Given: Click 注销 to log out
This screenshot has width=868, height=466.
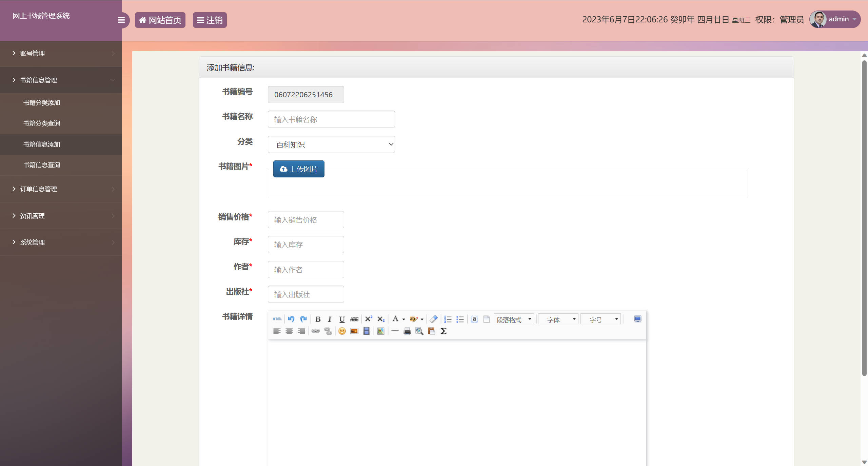Looking at the screenshot, I should click(210, 20).
